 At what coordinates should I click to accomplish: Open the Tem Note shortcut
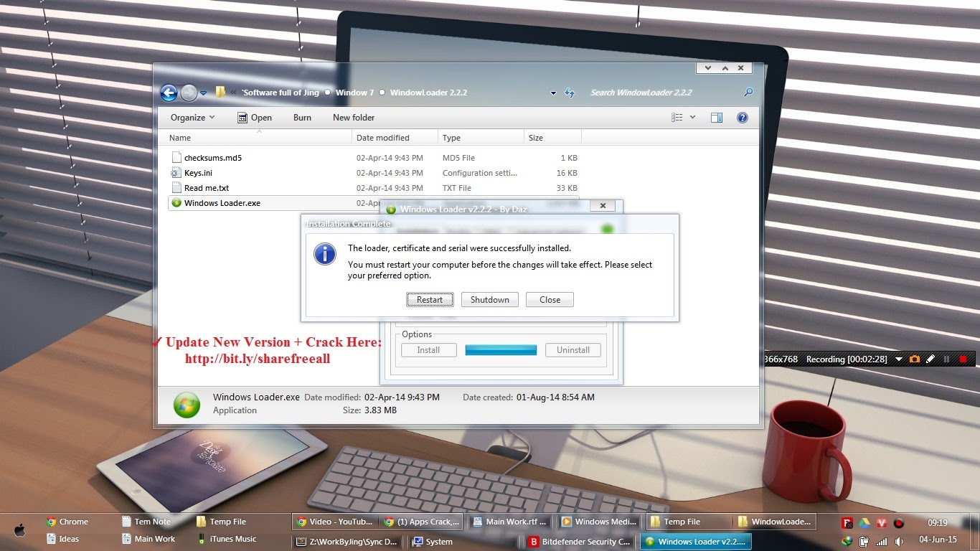(x=146, y=522)
